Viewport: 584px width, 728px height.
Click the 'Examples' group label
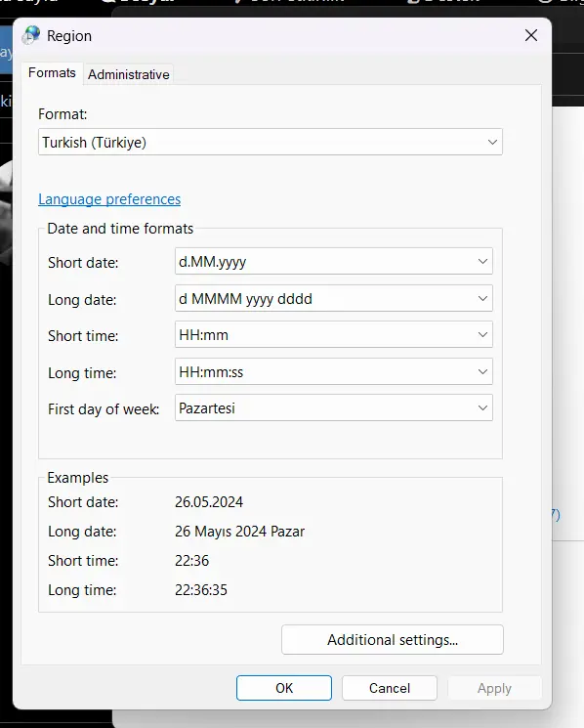pos(77,478)
